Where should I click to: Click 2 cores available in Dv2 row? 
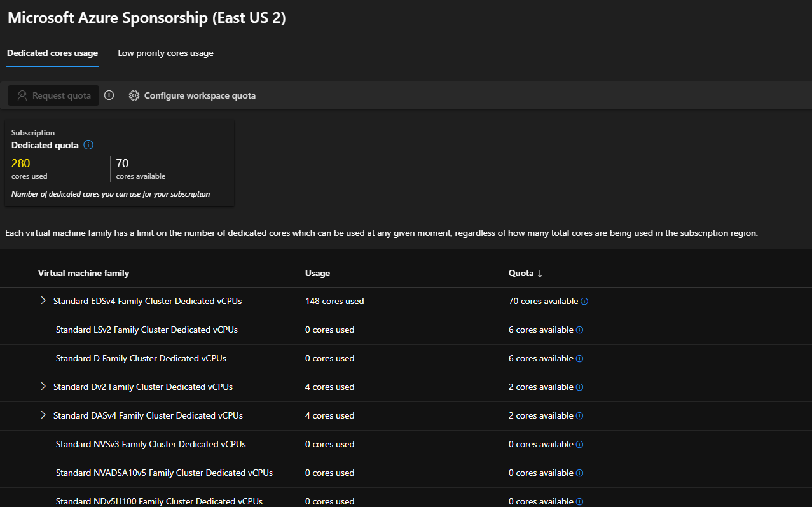(x=540, y=387)
